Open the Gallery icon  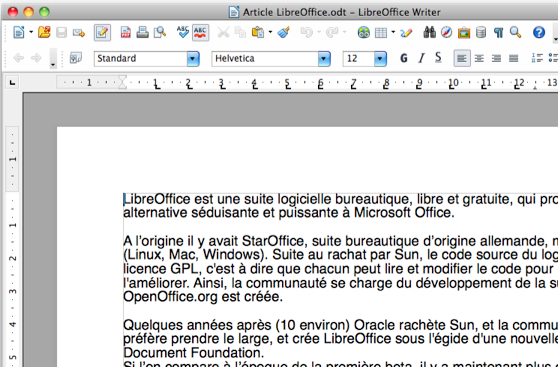pos(464,33)
